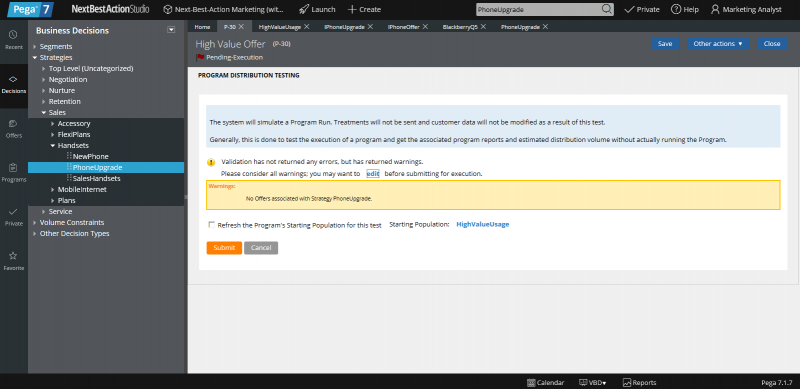Click the blue Close button
Screen dimensions: 800x389
772,43
